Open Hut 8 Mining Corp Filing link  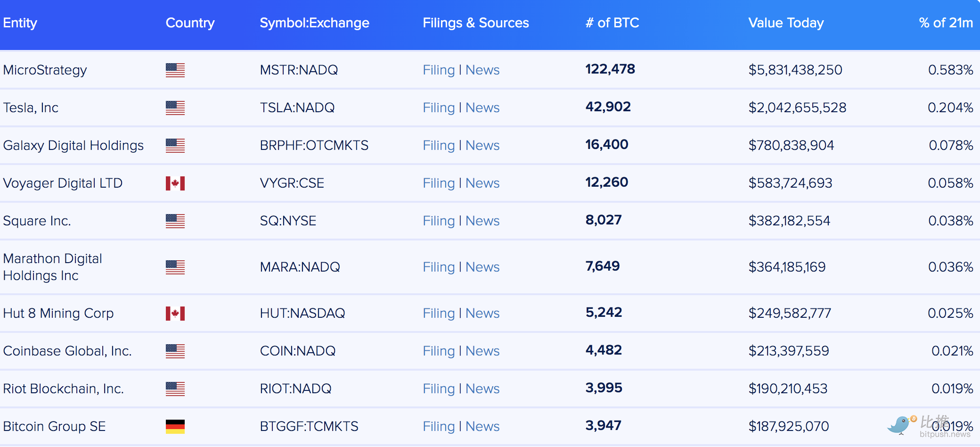click(x=439, y=313)
